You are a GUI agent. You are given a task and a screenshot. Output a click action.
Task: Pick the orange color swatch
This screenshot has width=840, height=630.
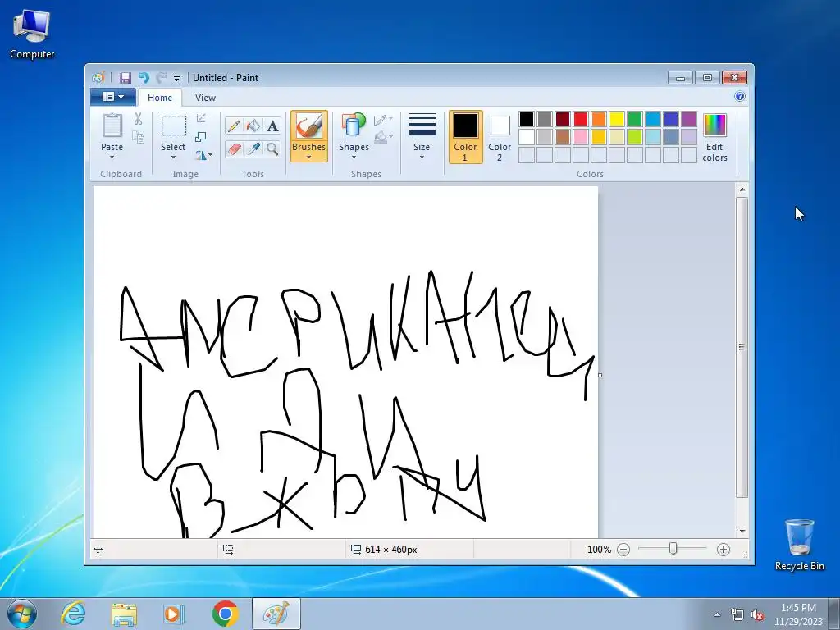coord(599,119)
